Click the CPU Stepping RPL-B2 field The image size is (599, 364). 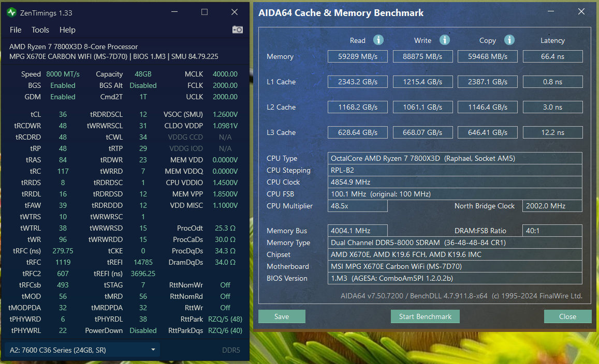click(x=455, y=170)
